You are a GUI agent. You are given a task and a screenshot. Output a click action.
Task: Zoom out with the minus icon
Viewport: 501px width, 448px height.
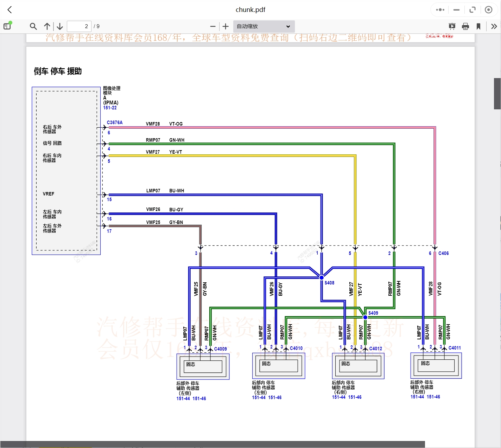[x=213, y=26]
